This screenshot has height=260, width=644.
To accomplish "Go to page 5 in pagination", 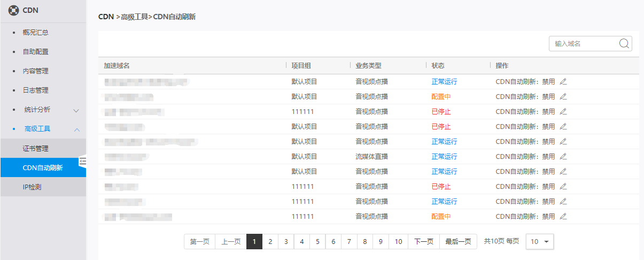I will [317, 242].
